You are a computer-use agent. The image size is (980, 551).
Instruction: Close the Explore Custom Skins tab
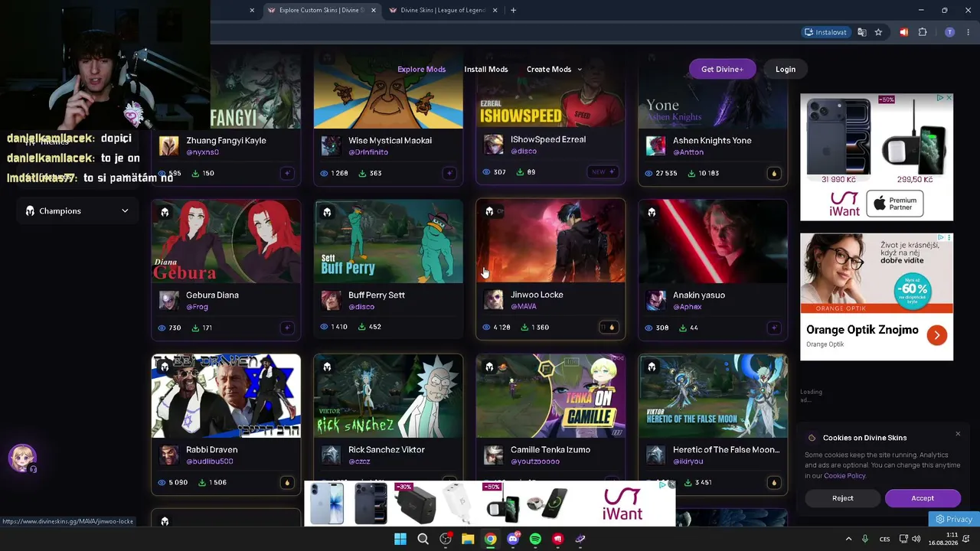(x=374, y=10)
